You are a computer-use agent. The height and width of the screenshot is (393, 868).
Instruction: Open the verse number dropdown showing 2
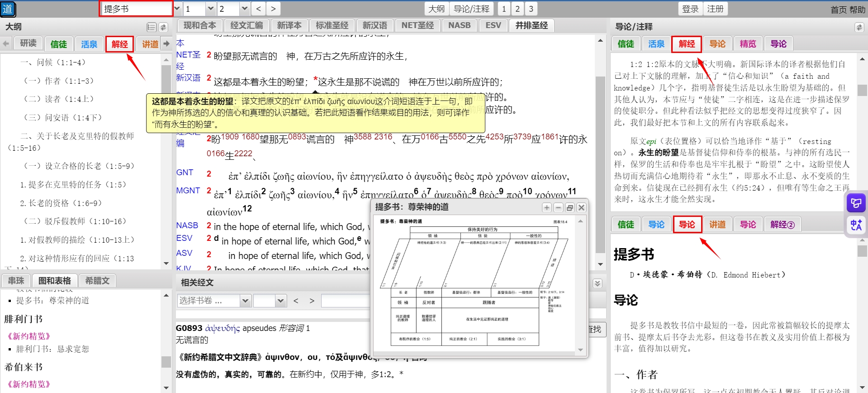coord(244,9)
